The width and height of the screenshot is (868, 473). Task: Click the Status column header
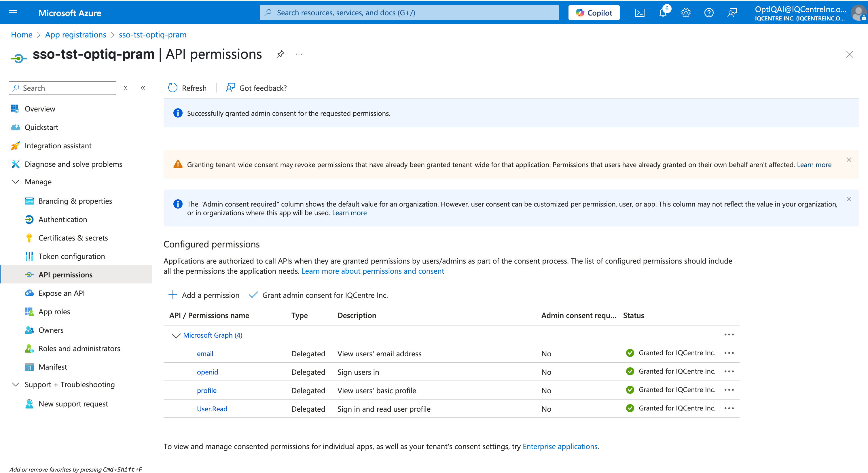pyautogui.click(x=633, y=315)
